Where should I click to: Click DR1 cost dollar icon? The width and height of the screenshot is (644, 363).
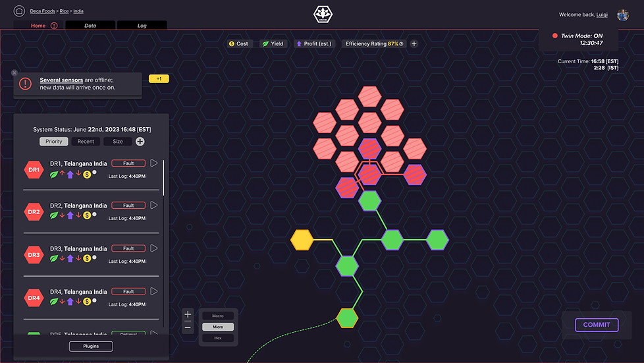87,175
